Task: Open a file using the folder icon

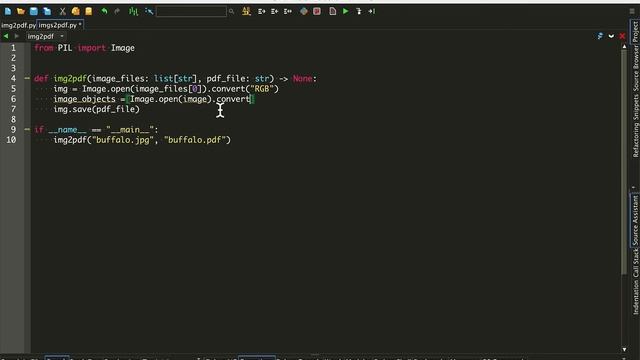Action: [x=21, y=11]
